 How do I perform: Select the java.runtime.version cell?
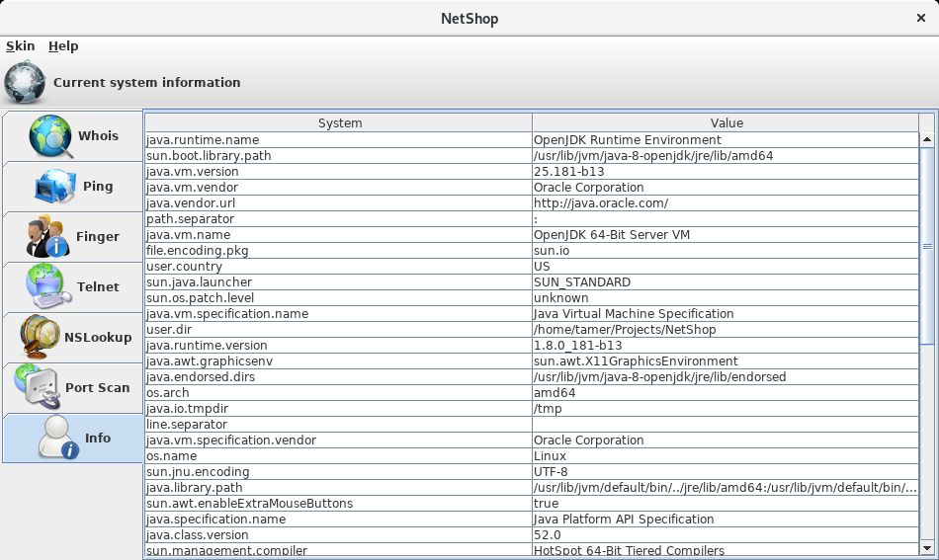338,346
